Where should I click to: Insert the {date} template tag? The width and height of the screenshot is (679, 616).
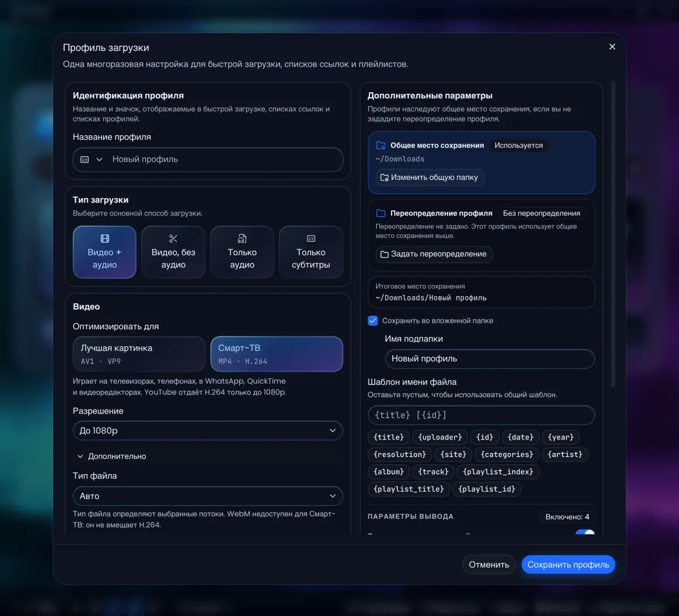(x=521, y=437)
